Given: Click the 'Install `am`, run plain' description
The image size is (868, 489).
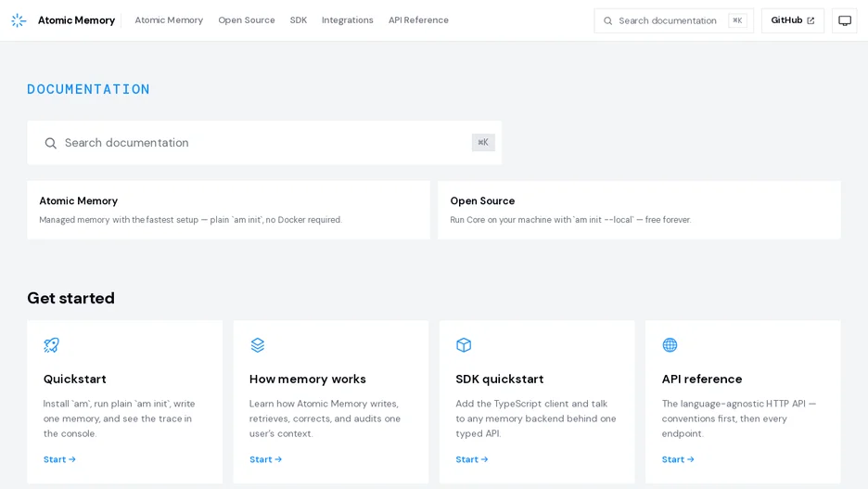Looking at the screenshot, I should pyautogui.click(x=119, y=418).
